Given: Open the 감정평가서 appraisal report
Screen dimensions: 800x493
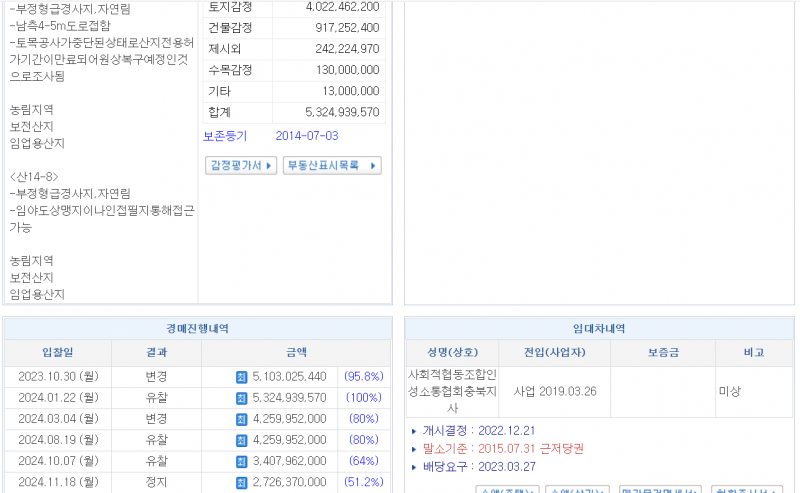Looking at the screenshot, I should coord(240,166).
